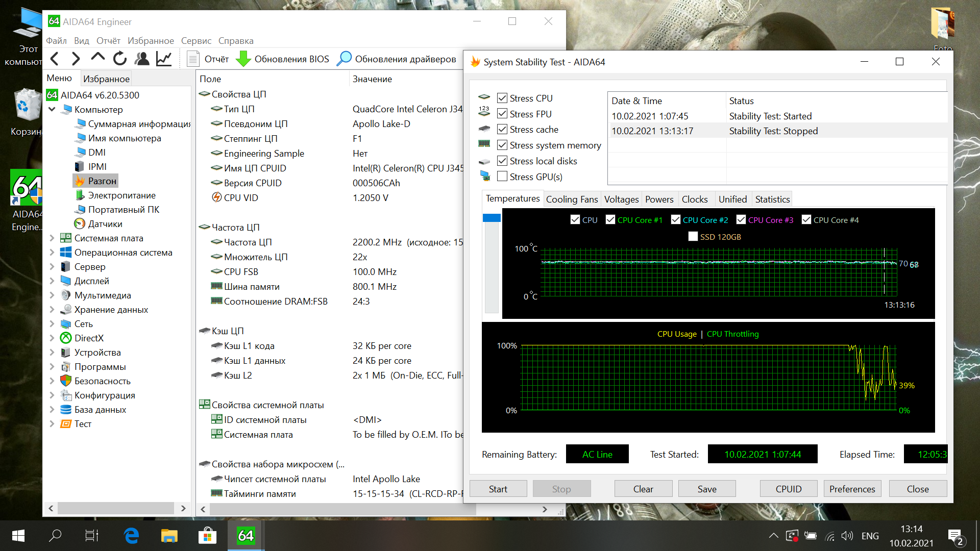
Task: Click the Preferences button
Action: [x=851, y=489]
